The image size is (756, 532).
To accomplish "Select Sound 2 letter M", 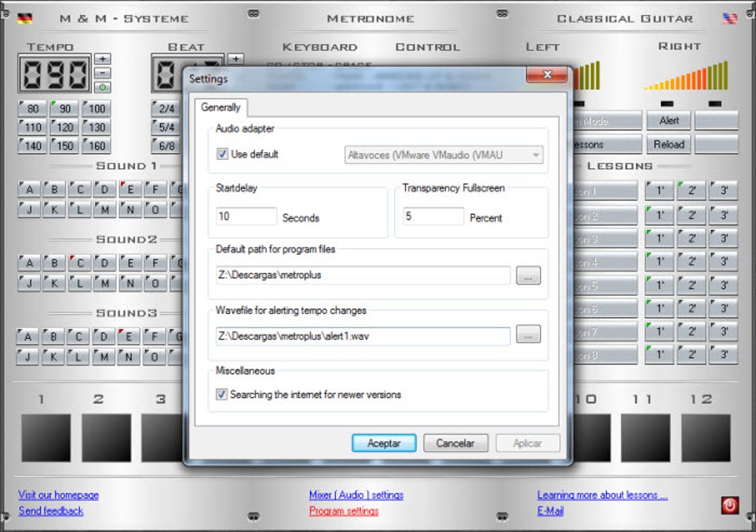I will 105,283.
